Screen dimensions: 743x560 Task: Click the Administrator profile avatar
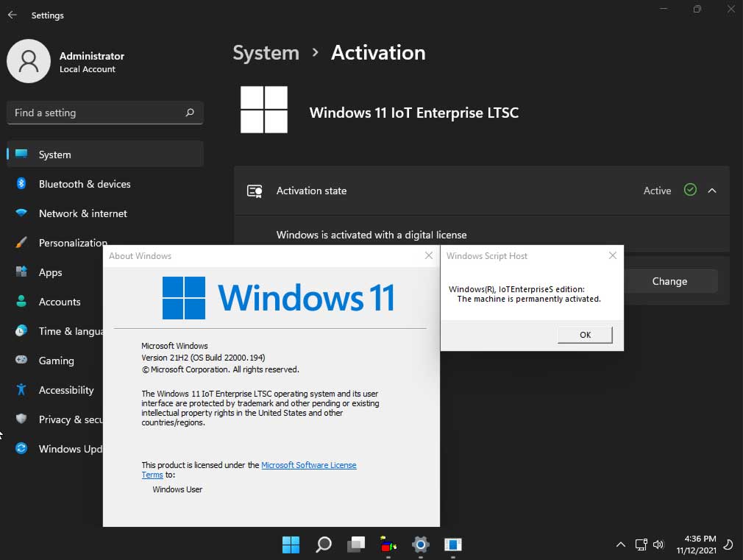29,61
